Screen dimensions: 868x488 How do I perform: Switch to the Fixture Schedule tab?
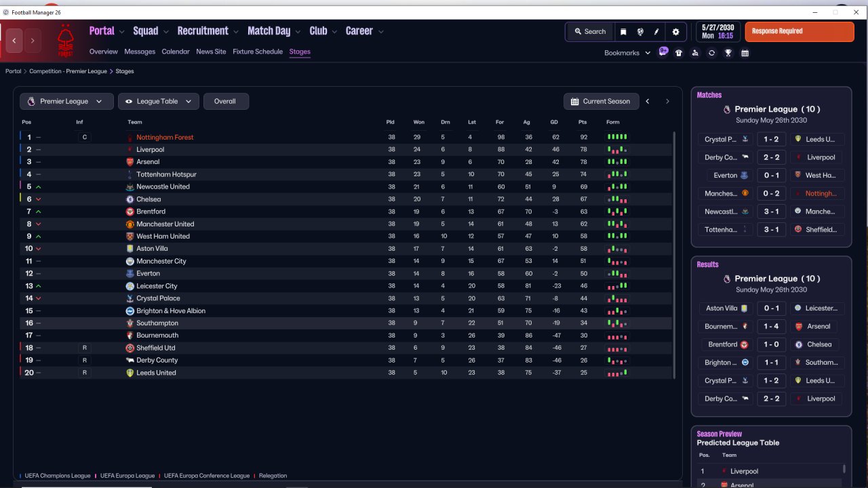[x=258, y=52]
